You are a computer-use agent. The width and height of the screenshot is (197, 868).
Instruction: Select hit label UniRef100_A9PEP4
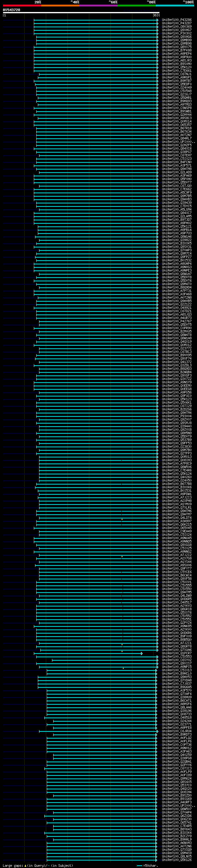176,54
